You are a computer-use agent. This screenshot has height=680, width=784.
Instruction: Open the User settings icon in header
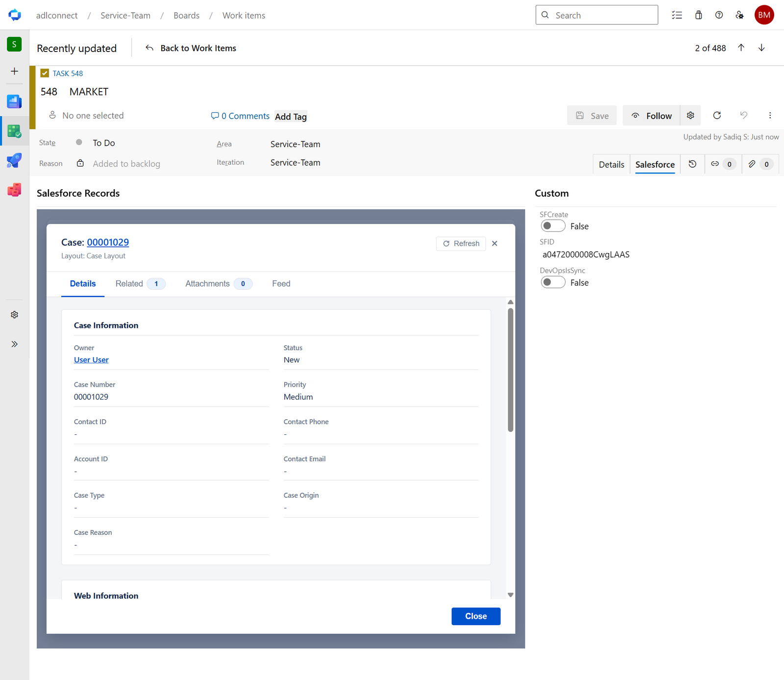click(x=739, y=15)
